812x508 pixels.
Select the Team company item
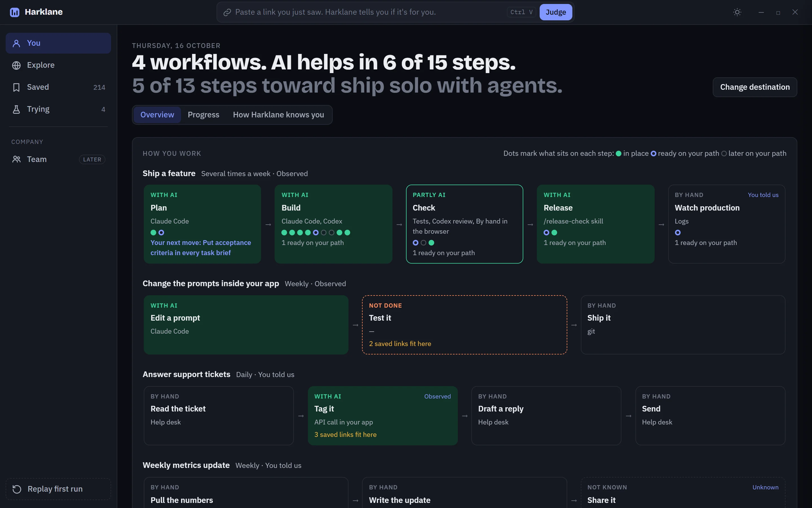58,159
